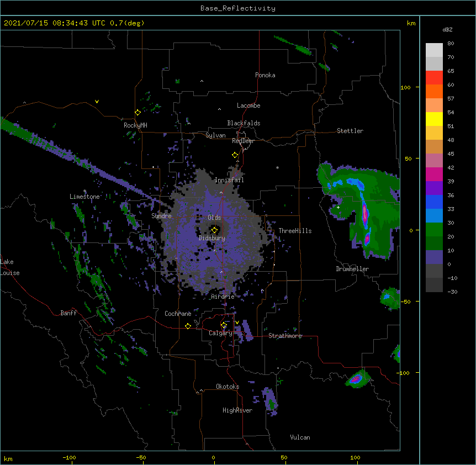Click the RedDeer label
476x465 pixels.
pyautogui.click(x=243, y=141)
